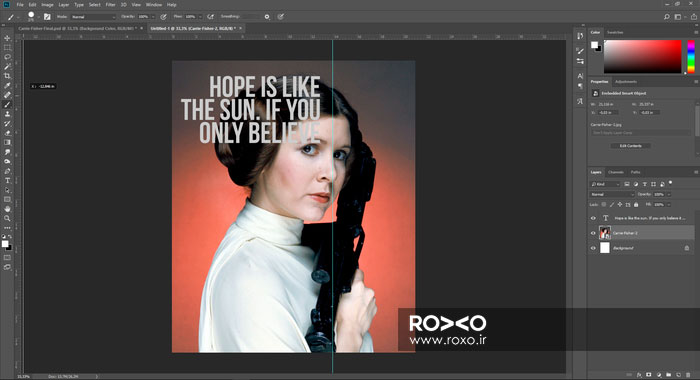This screenshot has width=700, height=380.
Task: Filter layers by pixel layer icon
Action: pyautogui.click(x=627, y=184)
